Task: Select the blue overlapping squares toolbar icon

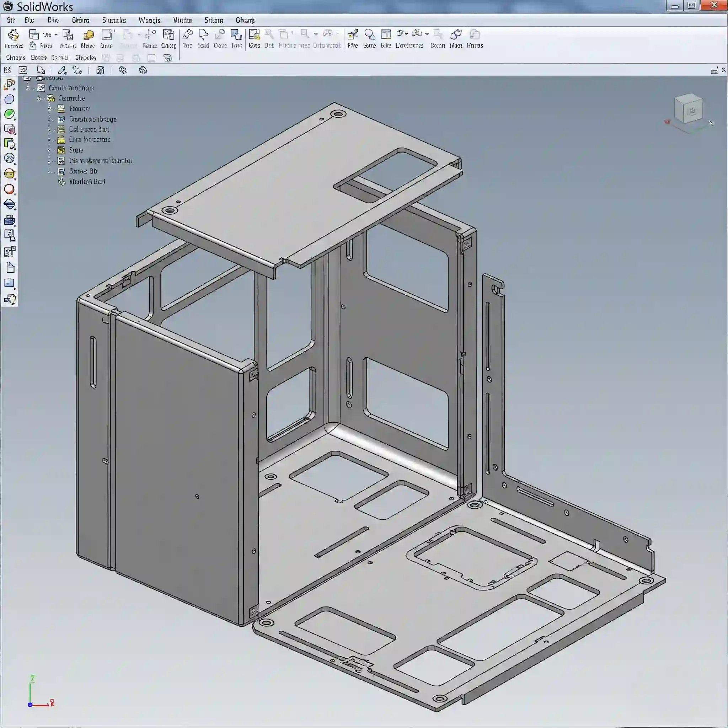Action: coord(236,35)
